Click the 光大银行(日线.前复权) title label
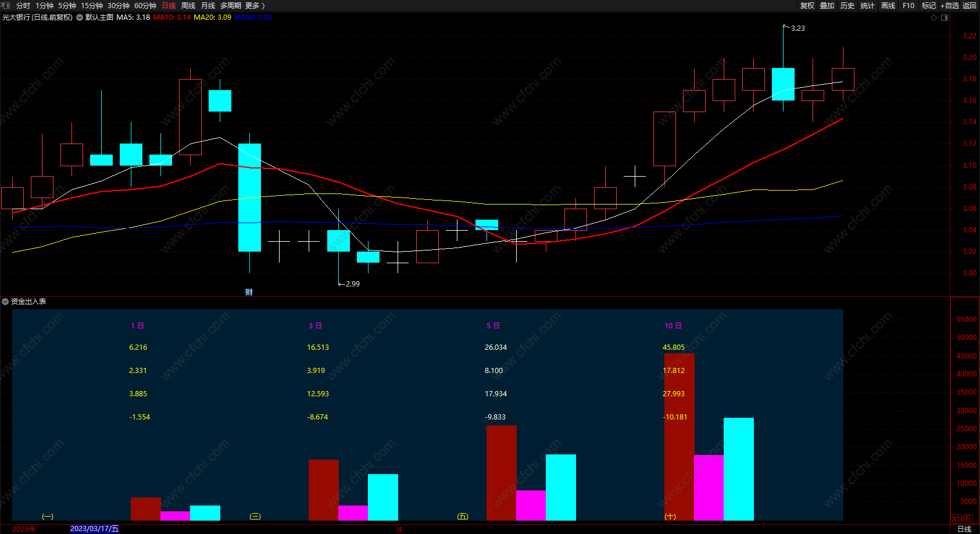This screenshot has height=534, width=980. (37, 17)
